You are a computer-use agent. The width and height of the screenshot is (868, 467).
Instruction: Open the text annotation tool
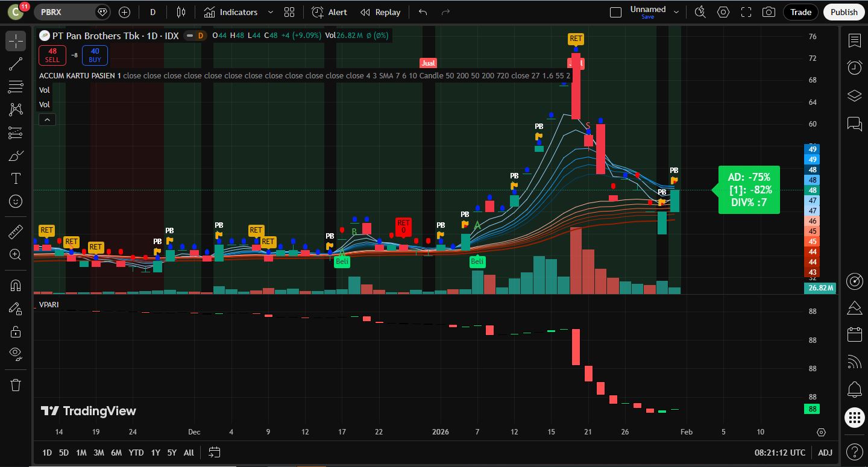point(16,178)
